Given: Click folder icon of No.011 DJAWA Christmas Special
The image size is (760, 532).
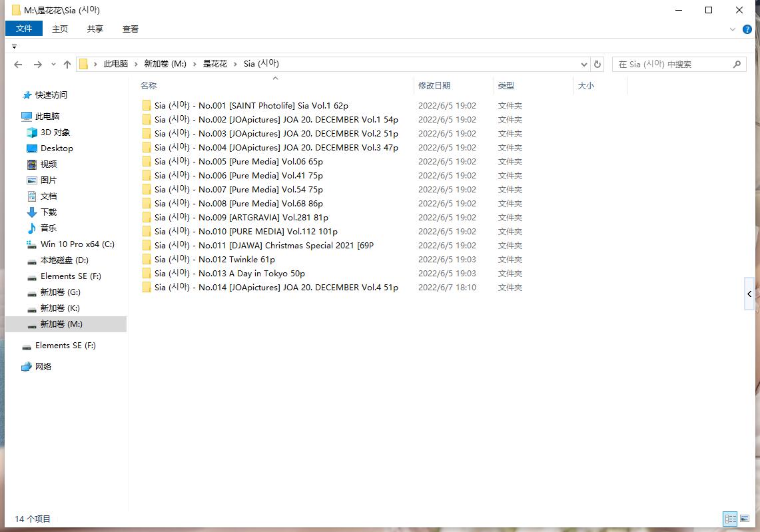Looking at the screenshot, I should [147, 246].
